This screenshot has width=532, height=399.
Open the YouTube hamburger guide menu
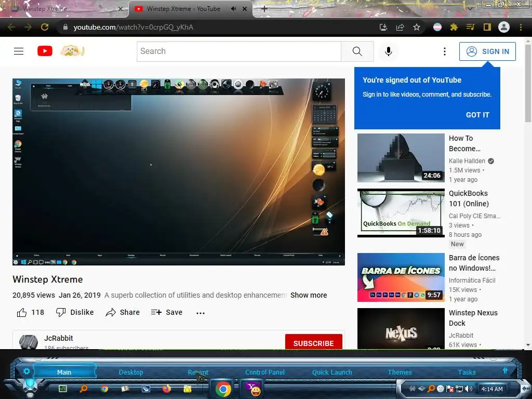point(19,51)
